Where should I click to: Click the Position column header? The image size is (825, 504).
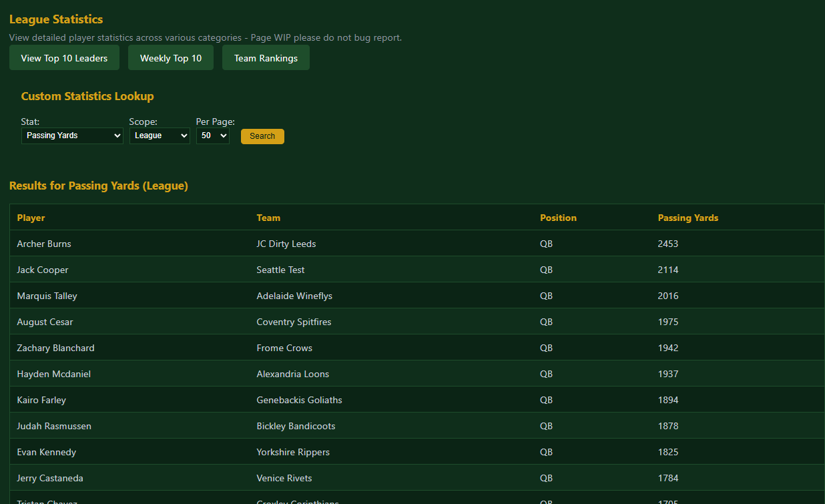[558, 218]
